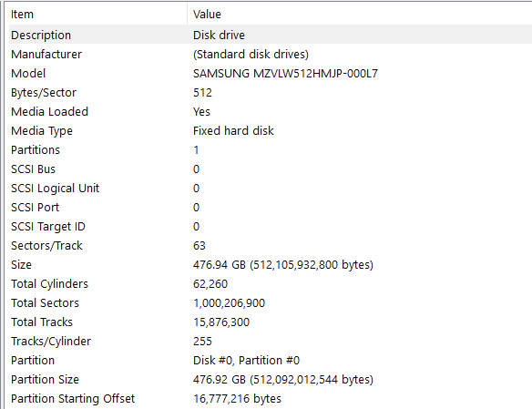Select the Partition Starting Offset row
The width and height of the screenshot is (532, 409).
271,398
